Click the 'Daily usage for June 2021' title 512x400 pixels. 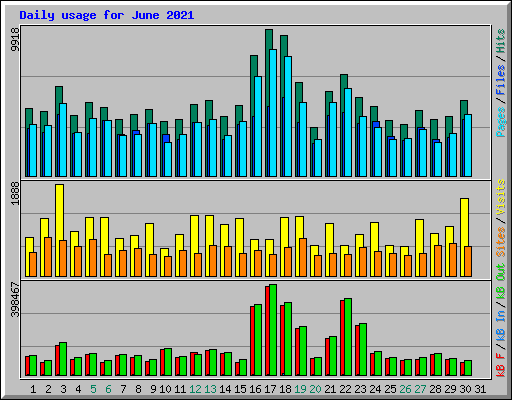click(x=107, y=15)
